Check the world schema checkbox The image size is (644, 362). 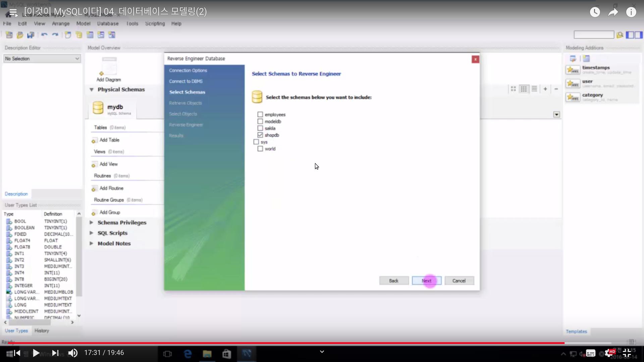coord(260,148)
